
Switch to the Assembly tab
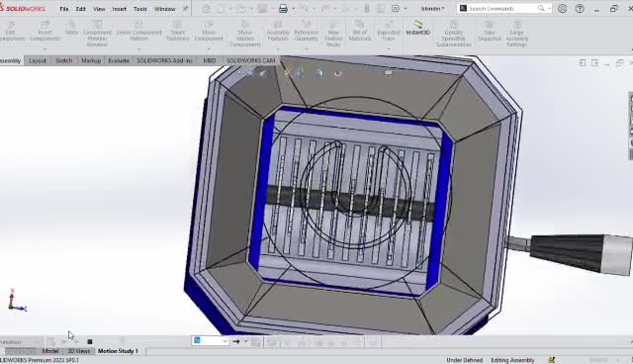(x=11, y=60)
